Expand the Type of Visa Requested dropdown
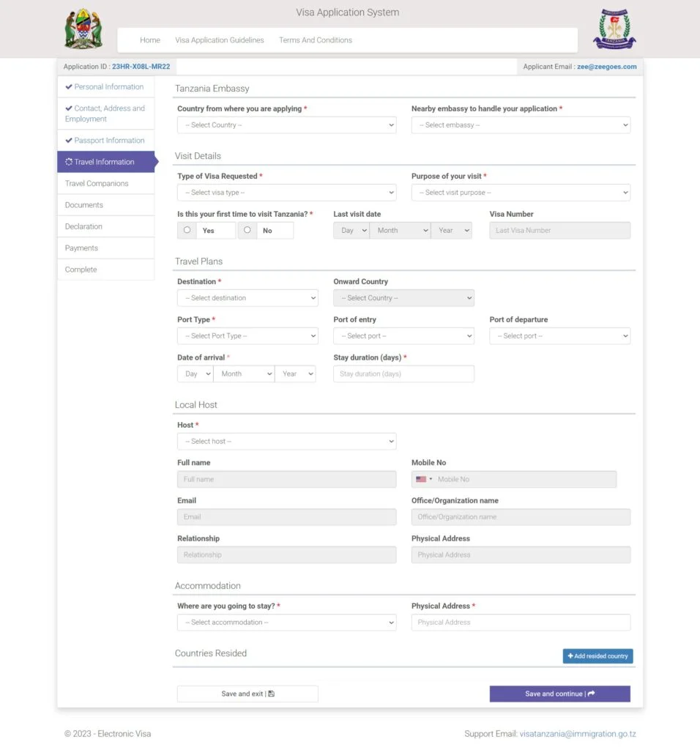 [286, 193]
